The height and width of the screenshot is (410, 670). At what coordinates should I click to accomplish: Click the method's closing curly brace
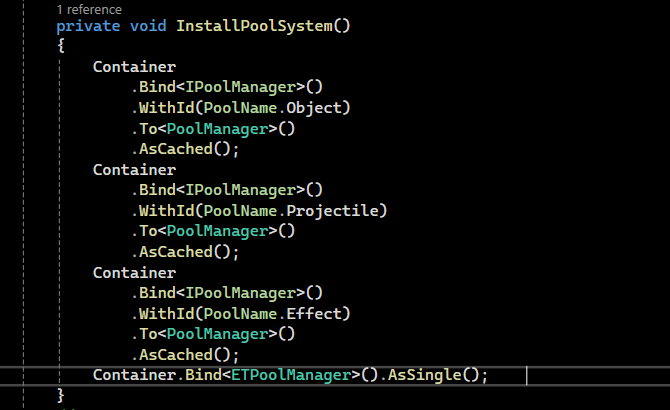coord(61,396)
